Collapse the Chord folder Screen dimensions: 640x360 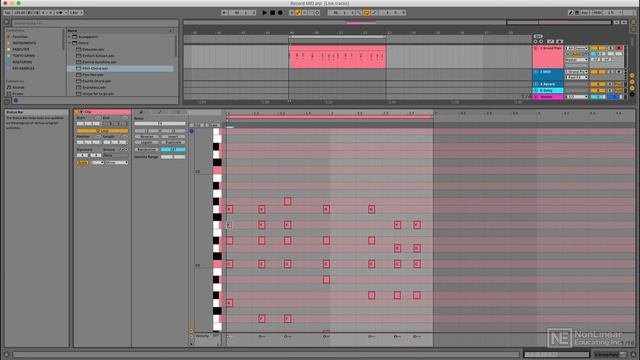click(69, 43)
